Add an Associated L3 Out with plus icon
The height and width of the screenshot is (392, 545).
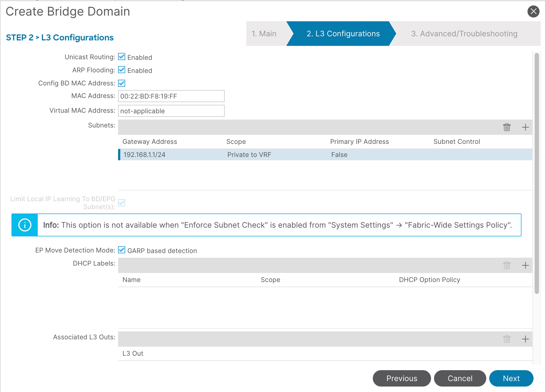pyautogui.click(x=525, y=339)
